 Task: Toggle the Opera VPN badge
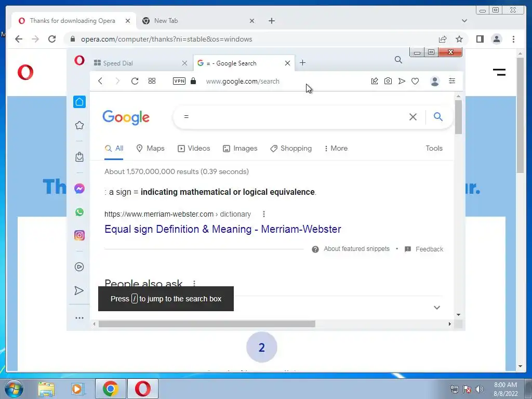[x=179, y=81]
